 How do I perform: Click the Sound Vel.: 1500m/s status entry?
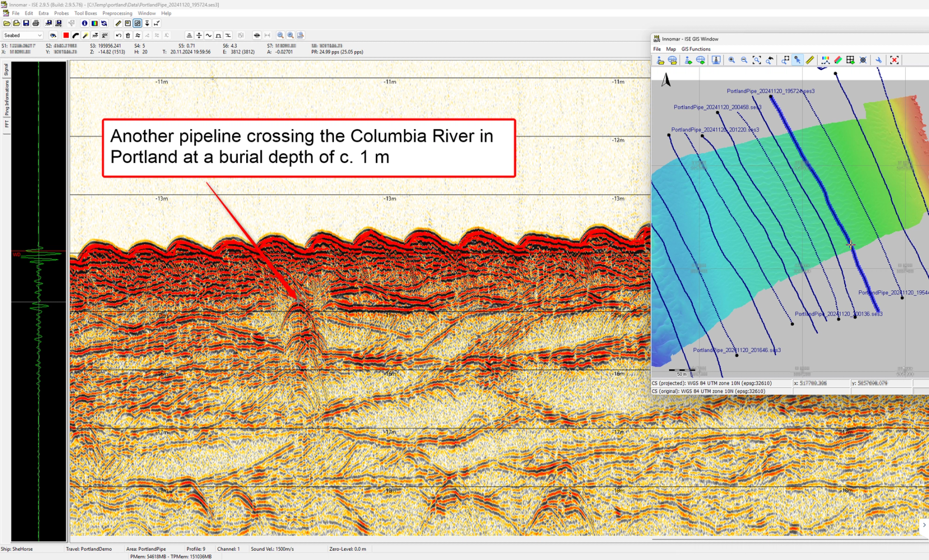[272, 549]
